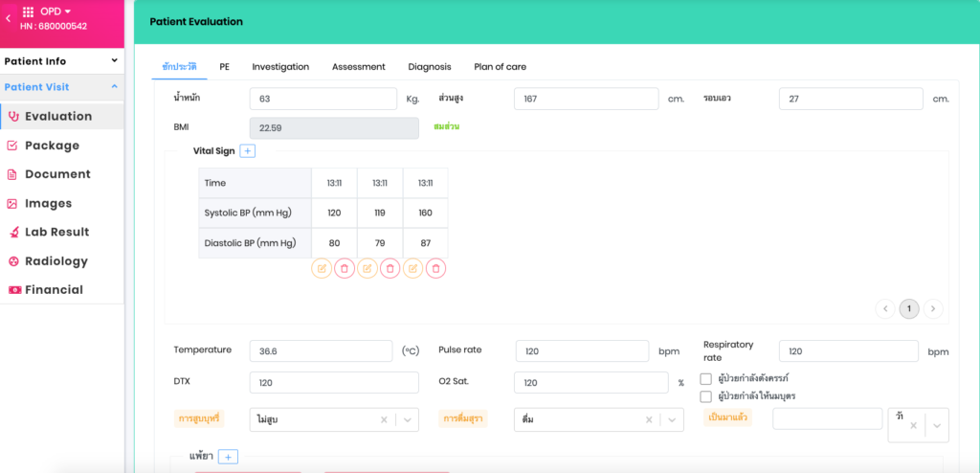Open Lab Result from the sidebar

56,232
